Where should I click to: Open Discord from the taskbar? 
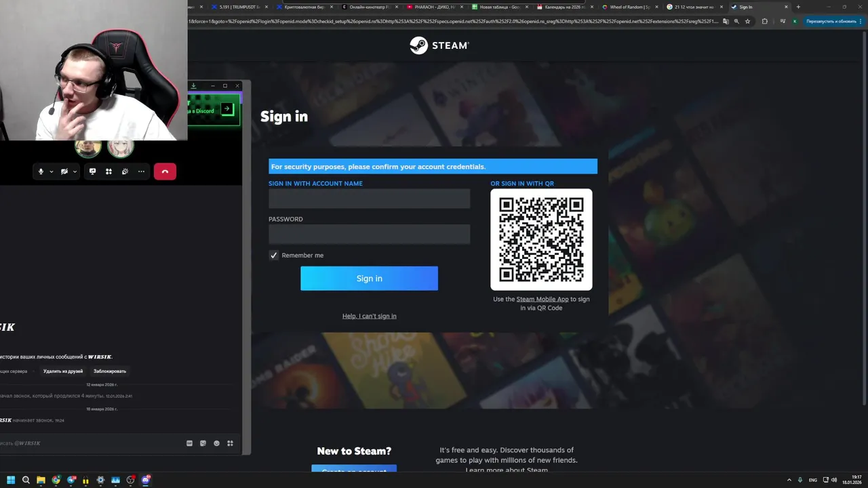146,480
